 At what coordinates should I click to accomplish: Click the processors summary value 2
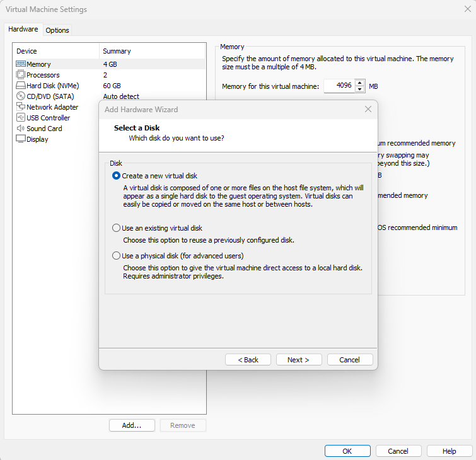pos(105,75)
